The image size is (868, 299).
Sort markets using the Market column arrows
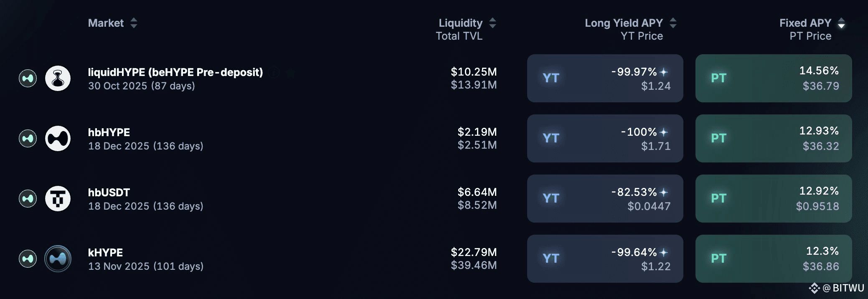pyautogui.click(x=134, y=23)
